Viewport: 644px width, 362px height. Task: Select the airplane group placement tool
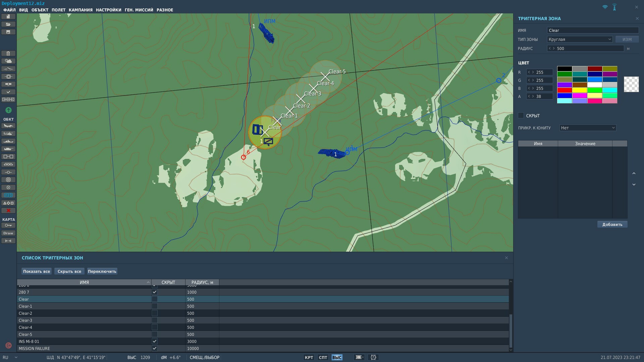[x=8, y=126]
